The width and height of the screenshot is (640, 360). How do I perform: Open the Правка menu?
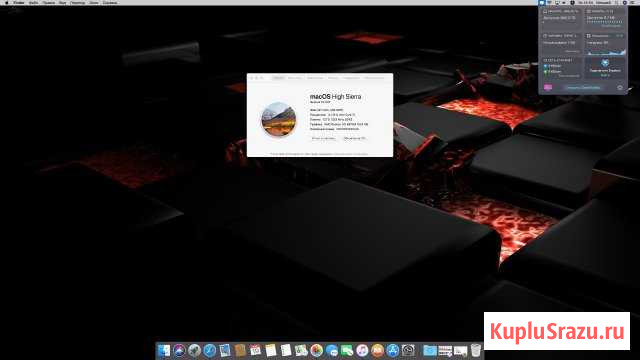[x=49, y=2]
